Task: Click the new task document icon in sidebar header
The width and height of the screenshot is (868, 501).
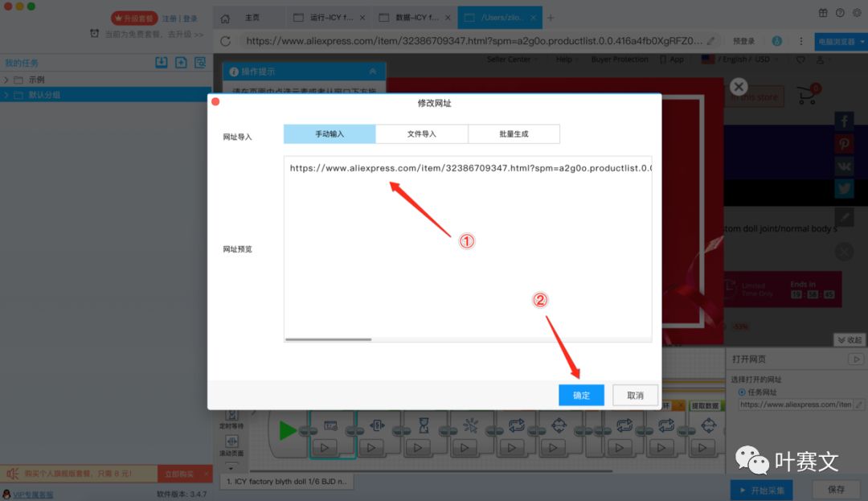Action: [x=179, y=62]
